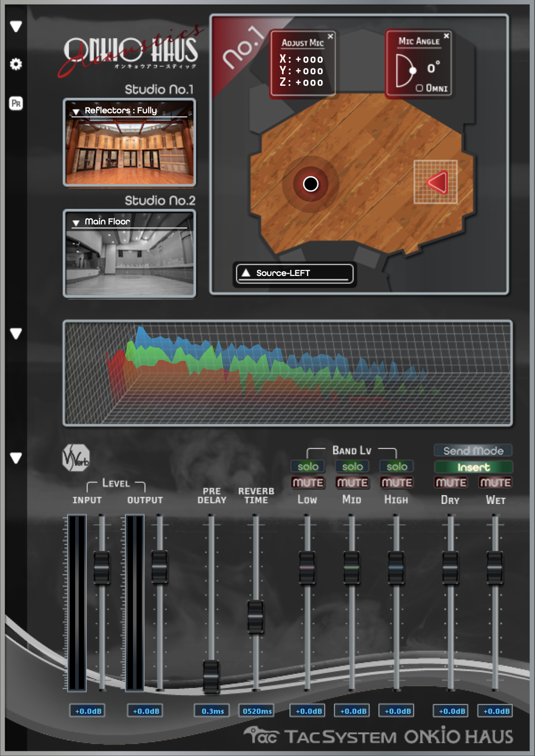Enable the Omni checkbox

(419, 88)
